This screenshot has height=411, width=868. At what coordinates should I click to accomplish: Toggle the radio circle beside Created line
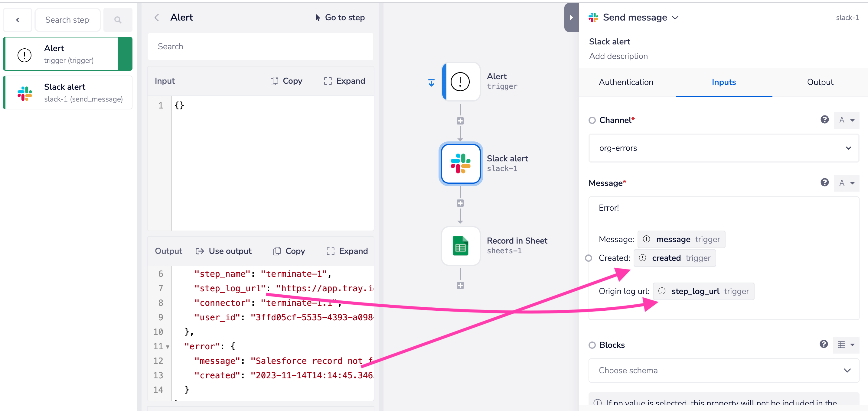[x=588, y=258]
